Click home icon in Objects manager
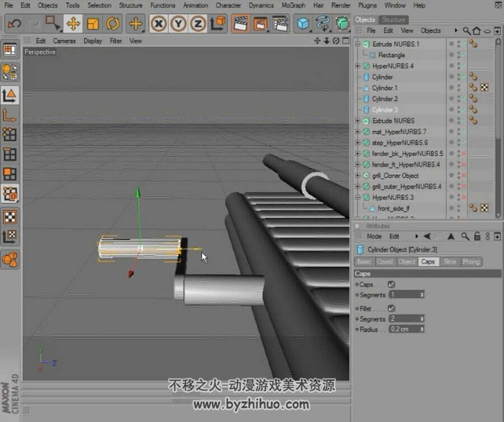 coord(477,31)
